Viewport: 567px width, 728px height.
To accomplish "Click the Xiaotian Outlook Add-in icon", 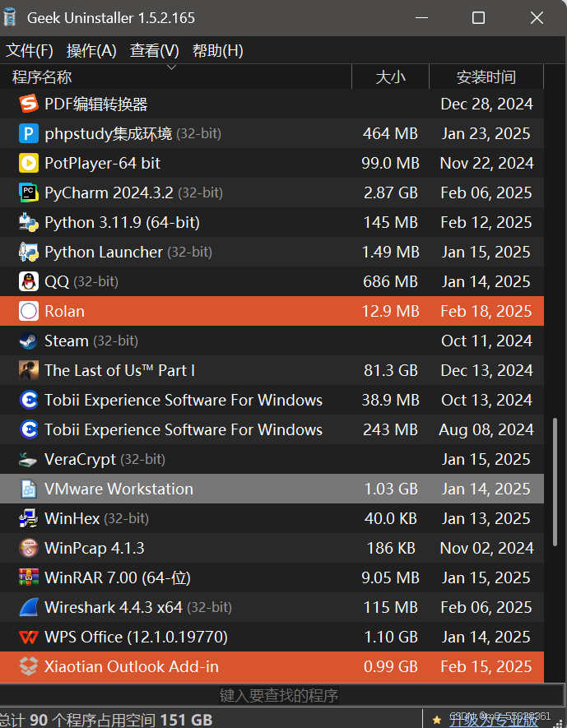I will pyautogui.click(x=29, y=666).
